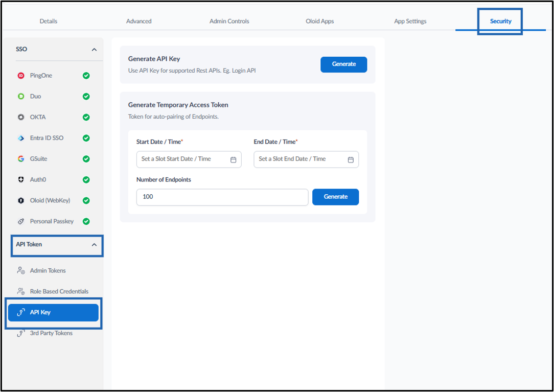Select Auth0 in the sidebar

[53, 180]
